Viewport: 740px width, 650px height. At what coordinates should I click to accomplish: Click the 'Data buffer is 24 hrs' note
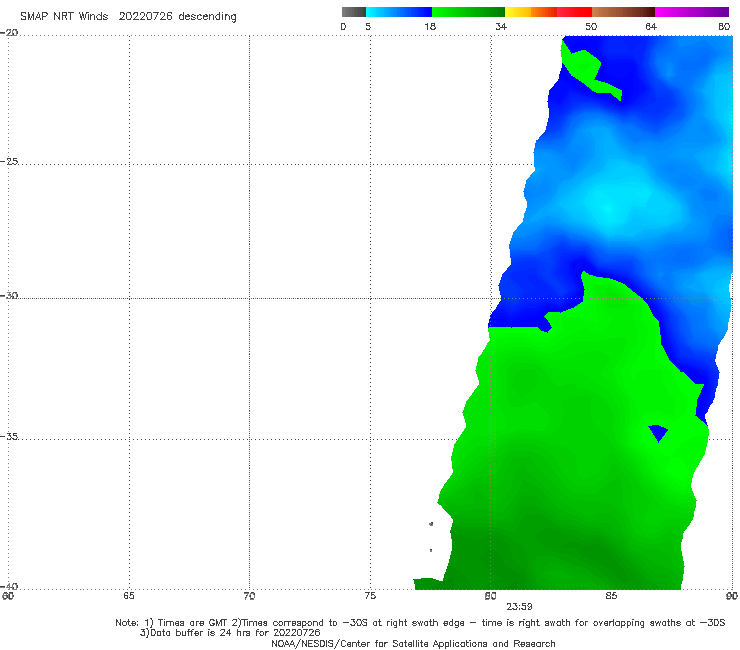[x=230, y=633]
